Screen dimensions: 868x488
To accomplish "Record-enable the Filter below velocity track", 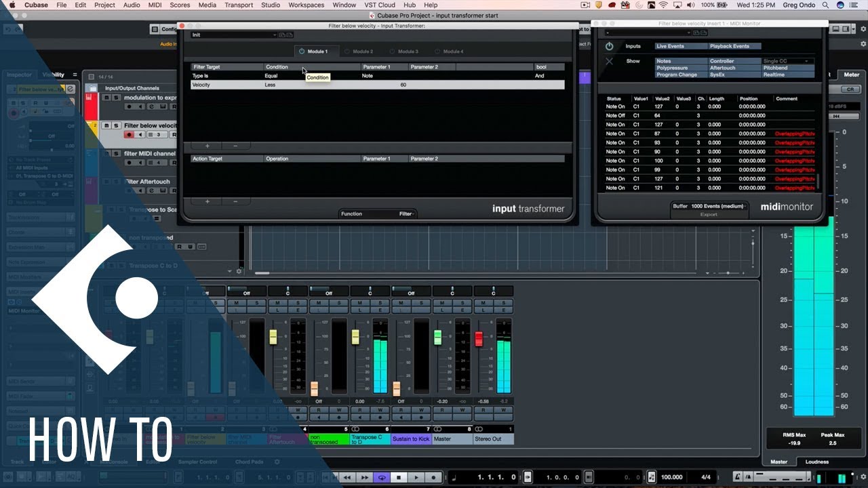I will tap(129, 135).
